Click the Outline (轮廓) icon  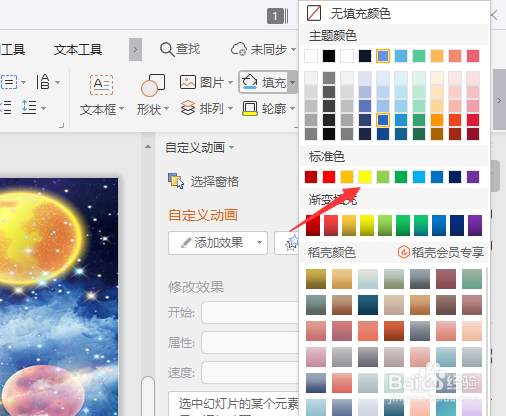pyautogui.click(x=250, y=108)
